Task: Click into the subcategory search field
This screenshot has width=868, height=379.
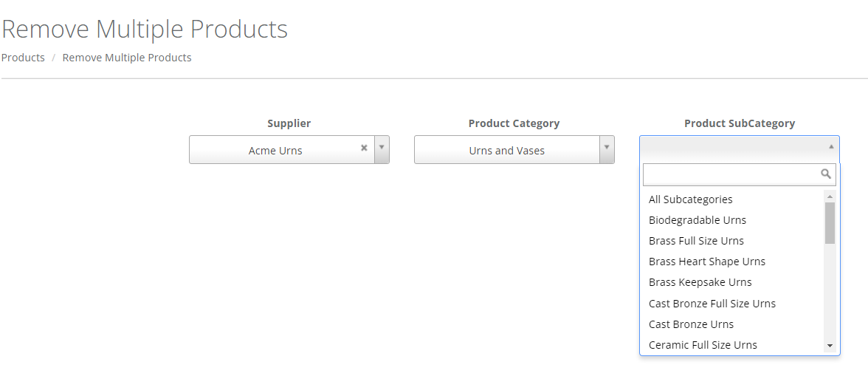Action: point(731,174)
